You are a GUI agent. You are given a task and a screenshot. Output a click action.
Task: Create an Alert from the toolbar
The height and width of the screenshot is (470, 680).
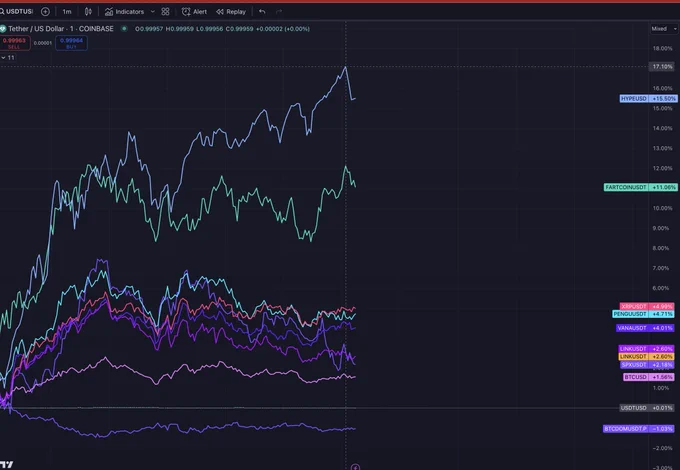point(194,12)
